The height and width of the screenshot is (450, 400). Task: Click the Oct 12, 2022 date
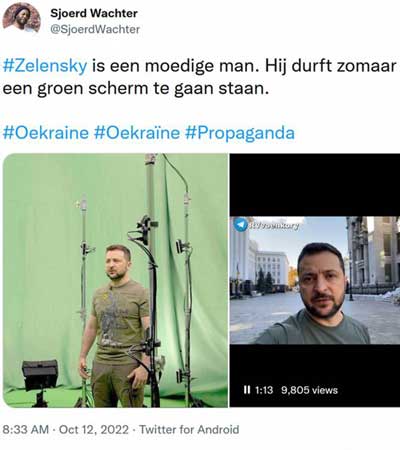coord(94,429)
